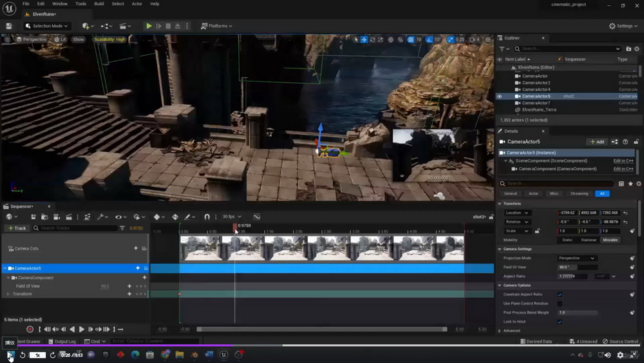Collapse the CameraComponent track
The width and height of the screenshot is (644, 363).
click(8, 278)
